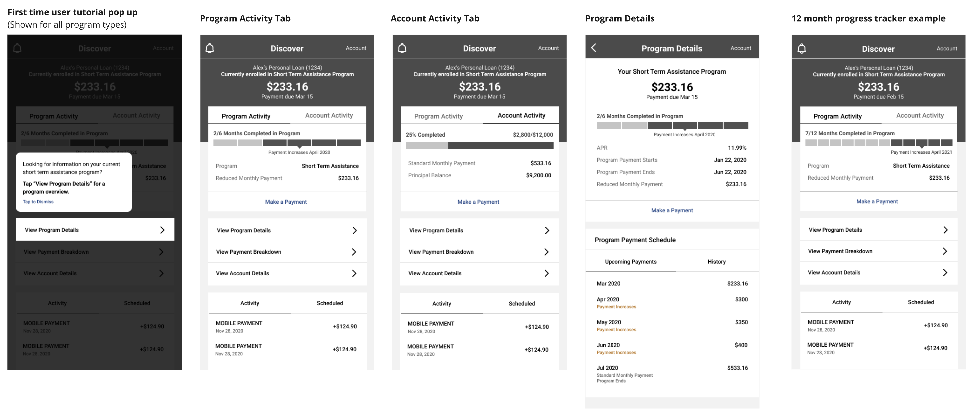Open View Payment Breakdown in Account Activity Tab screen
The image size is (980, 415).
pyautogui.click(x=480, y=252)
